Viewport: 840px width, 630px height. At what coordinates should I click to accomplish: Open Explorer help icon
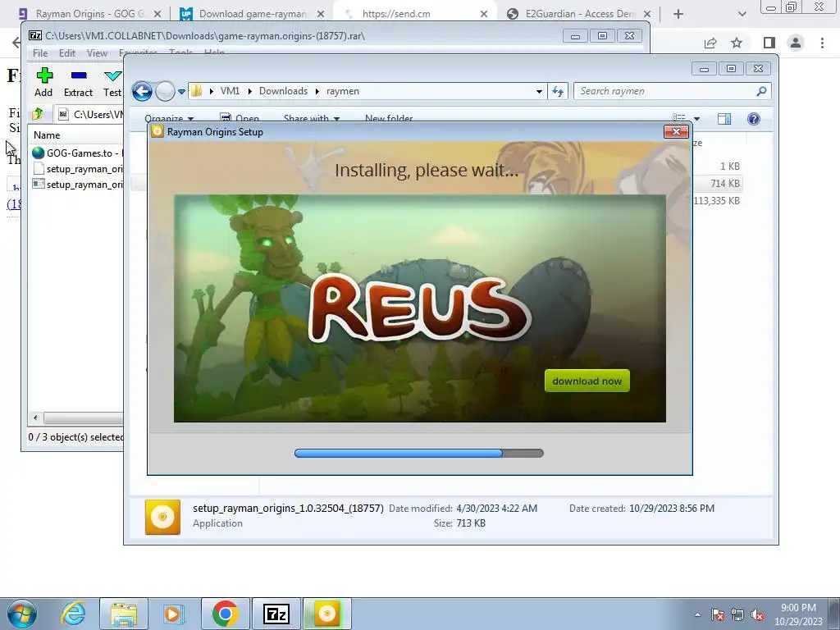tap(754, 119)
